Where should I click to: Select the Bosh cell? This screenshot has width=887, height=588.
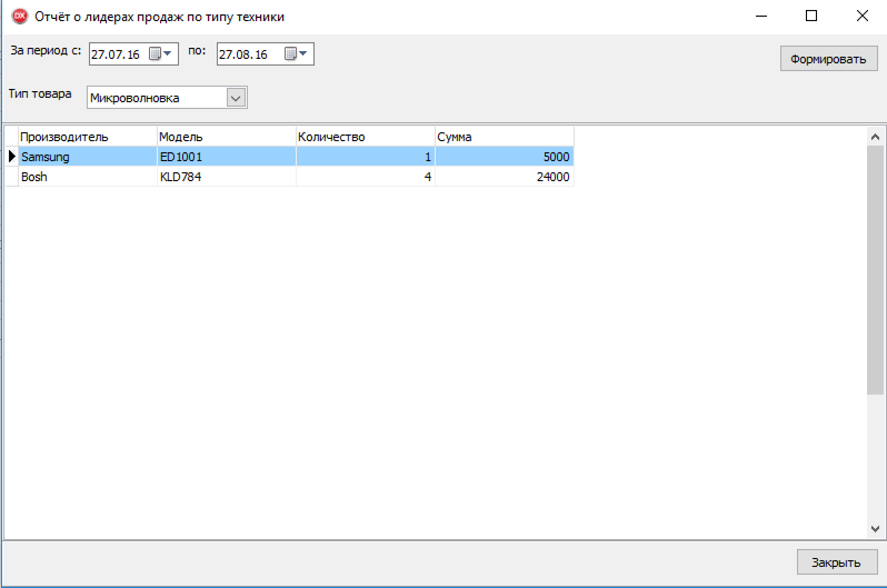(x=88, y=177)
